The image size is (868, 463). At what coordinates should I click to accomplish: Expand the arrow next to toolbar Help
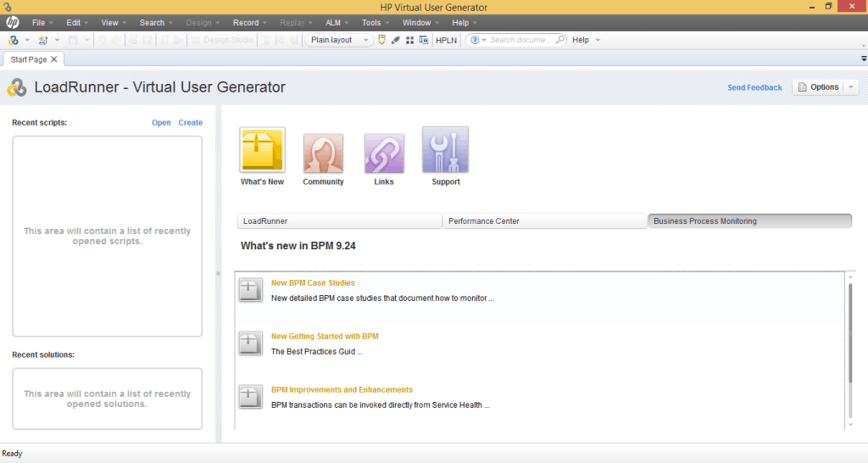pos(598,40)
